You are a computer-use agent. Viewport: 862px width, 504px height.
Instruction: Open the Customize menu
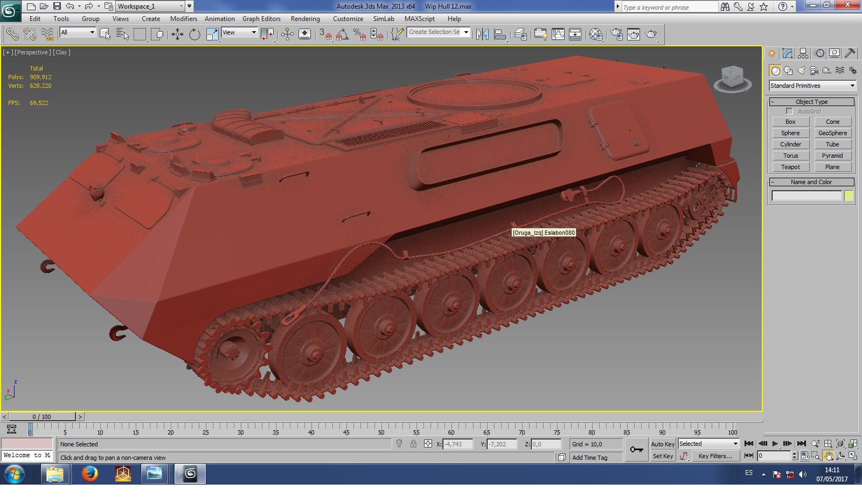click(348, 18)
